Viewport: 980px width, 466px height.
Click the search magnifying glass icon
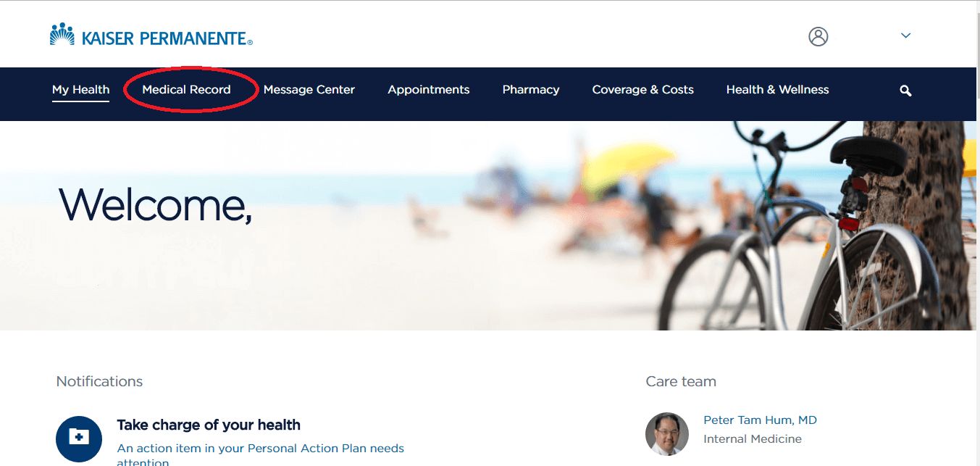905,91
